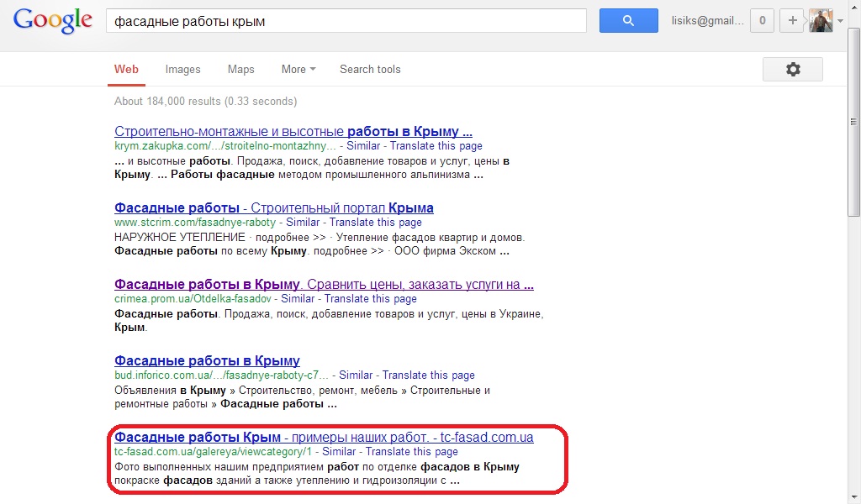Translate the bud.inforico.com.ua result page
Screen dimensions: 861x504
coord(429,375)
